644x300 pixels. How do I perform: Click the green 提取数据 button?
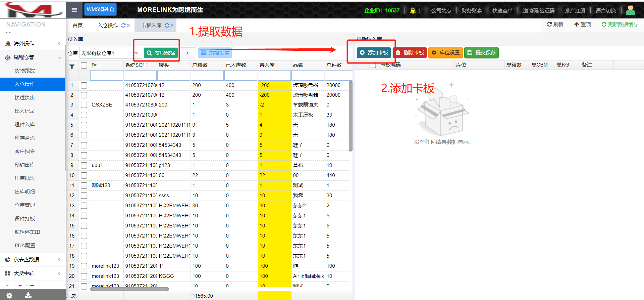pyautogui.click(x=161, y=53)
